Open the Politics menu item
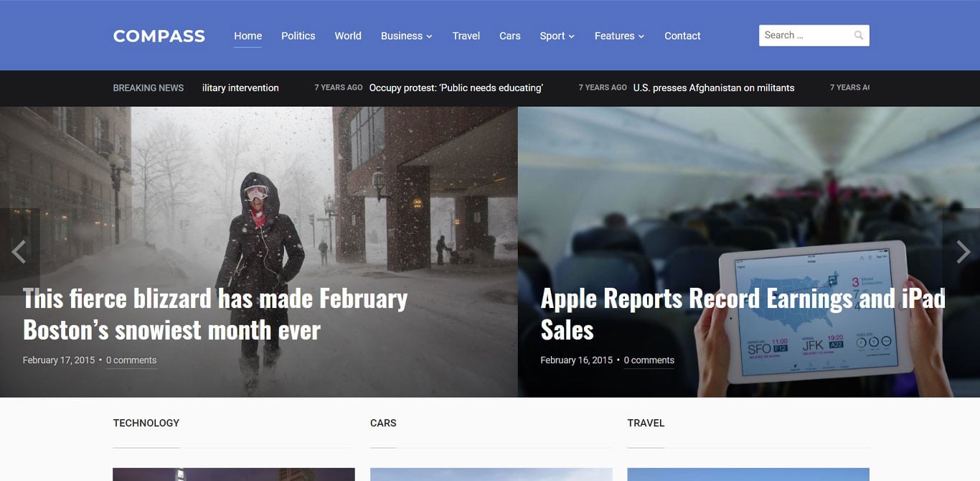This screenshot has width=980, height=481. pos(298,36)
